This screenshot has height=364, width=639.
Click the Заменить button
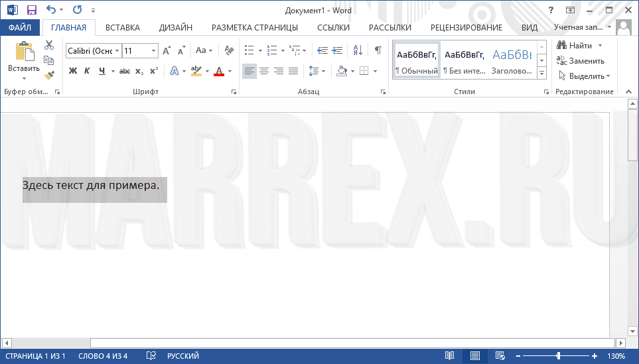pos(581,61)
